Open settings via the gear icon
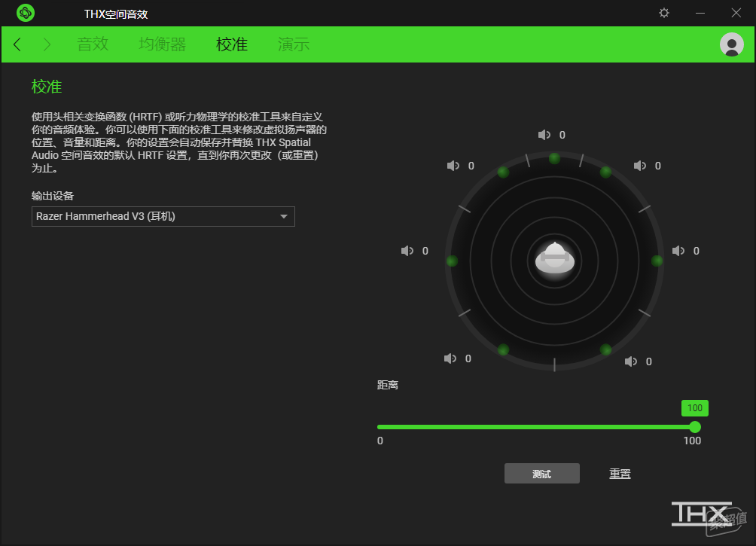 [x=664, y=13]
